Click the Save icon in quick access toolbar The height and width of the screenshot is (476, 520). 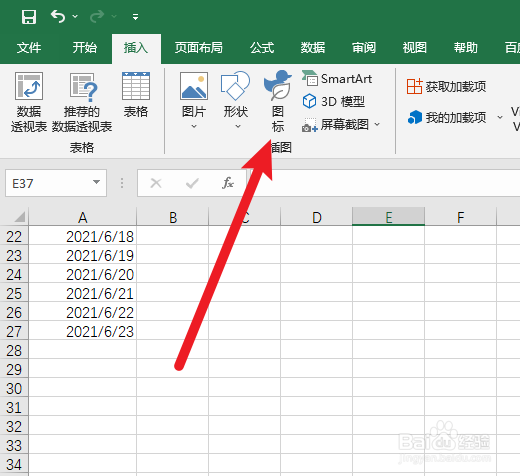point(29,16)
